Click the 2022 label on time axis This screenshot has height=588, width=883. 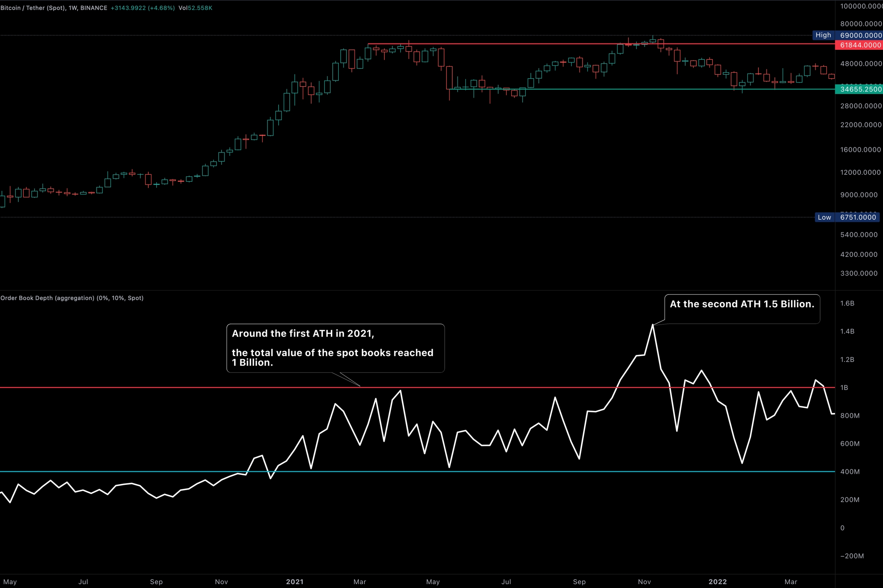[717, 581]
